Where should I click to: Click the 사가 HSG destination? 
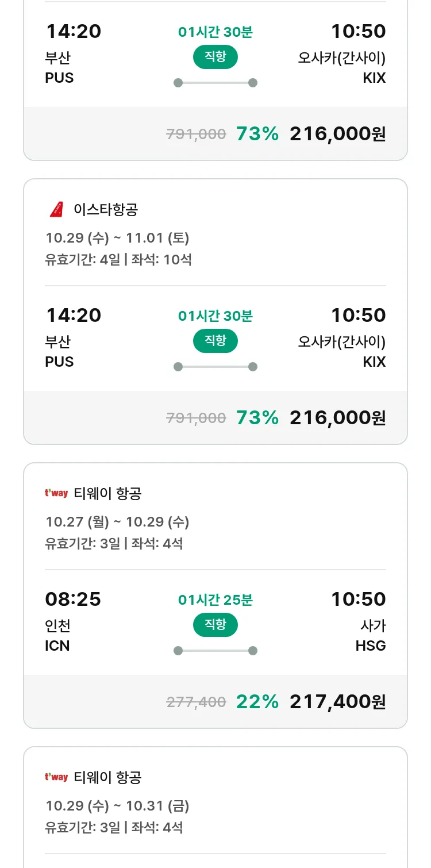371,636
